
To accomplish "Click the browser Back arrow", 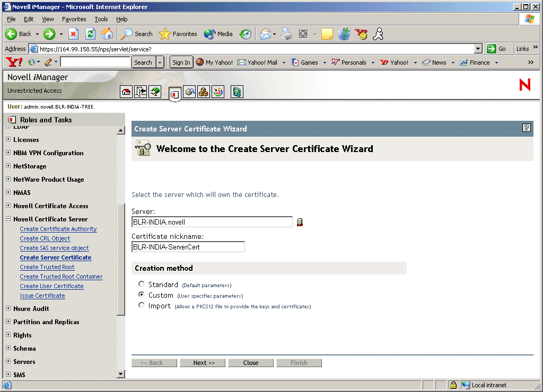I will 11,34.
